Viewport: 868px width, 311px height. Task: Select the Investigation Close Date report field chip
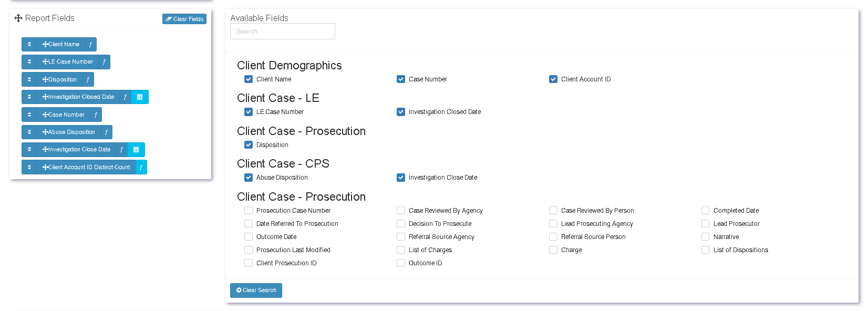(77, 150)
